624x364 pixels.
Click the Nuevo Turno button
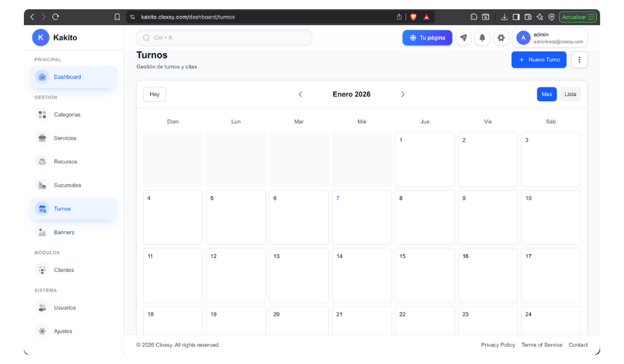539,60
